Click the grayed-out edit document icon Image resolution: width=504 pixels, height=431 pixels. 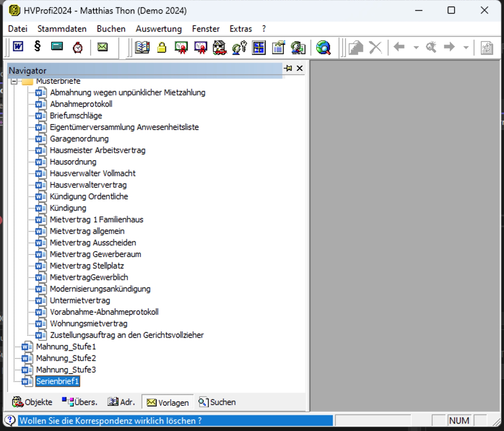click(356, 47)
